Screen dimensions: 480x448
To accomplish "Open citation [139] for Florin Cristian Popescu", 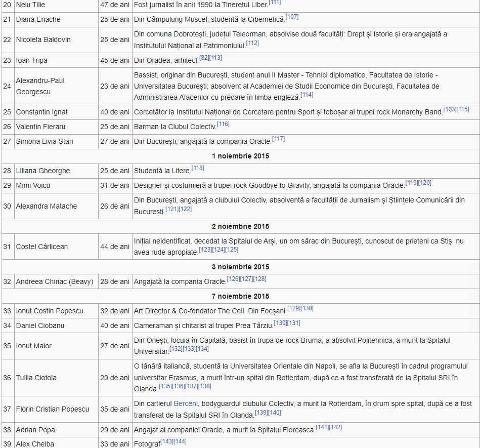I will pos(261,413).
